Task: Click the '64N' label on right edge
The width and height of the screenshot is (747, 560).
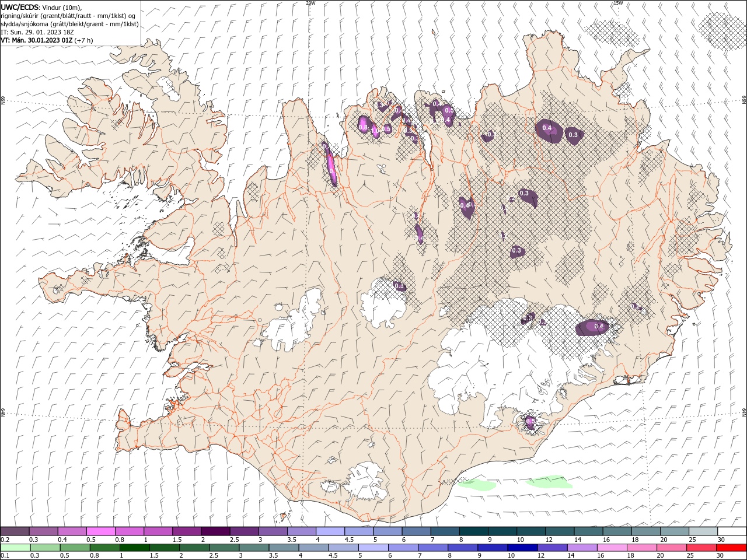Action: click(x=744, y=412)
